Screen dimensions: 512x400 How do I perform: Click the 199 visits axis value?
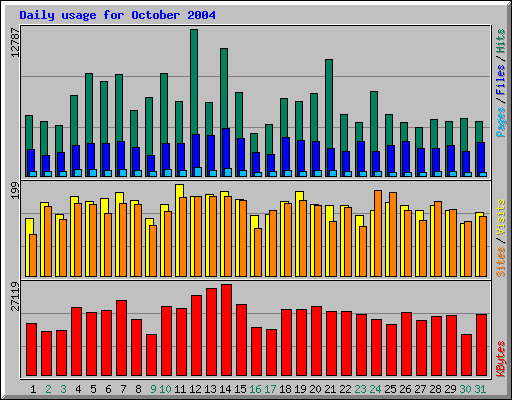[x=15, y=191]
